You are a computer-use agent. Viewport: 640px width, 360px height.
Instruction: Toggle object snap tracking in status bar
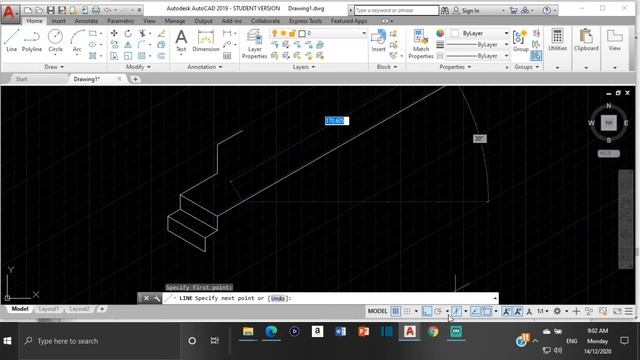pos(476,311)
